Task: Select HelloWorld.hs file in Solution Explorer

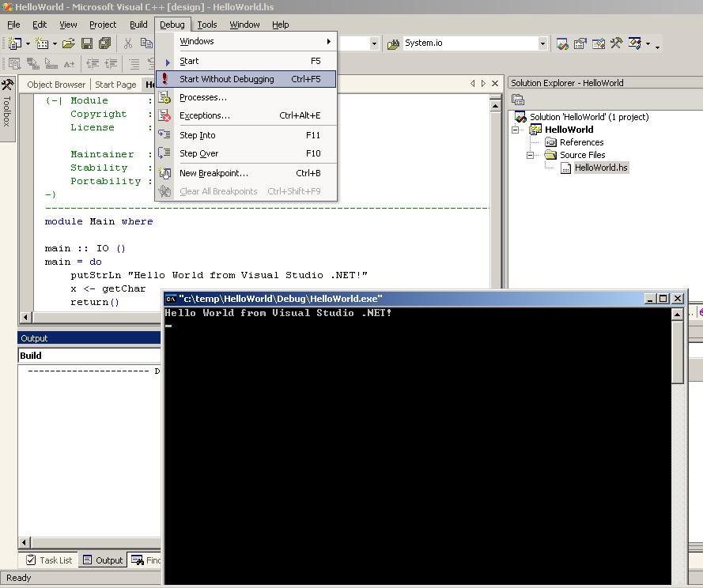Action: pos(601,168)
